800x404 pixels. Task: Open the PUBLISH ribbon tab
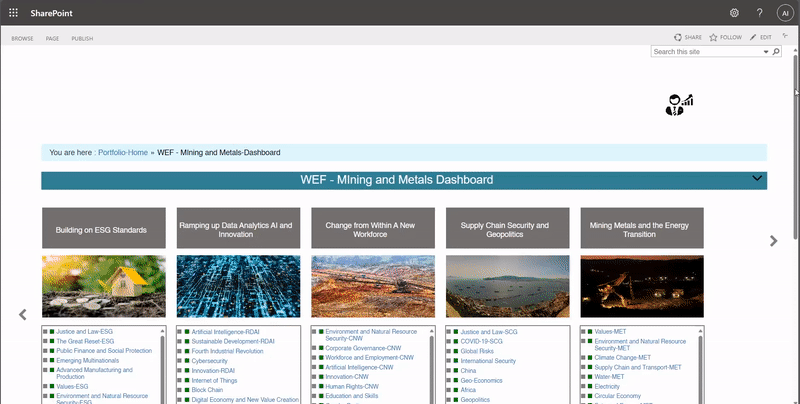pyautogui.click(x=82, y=38)
